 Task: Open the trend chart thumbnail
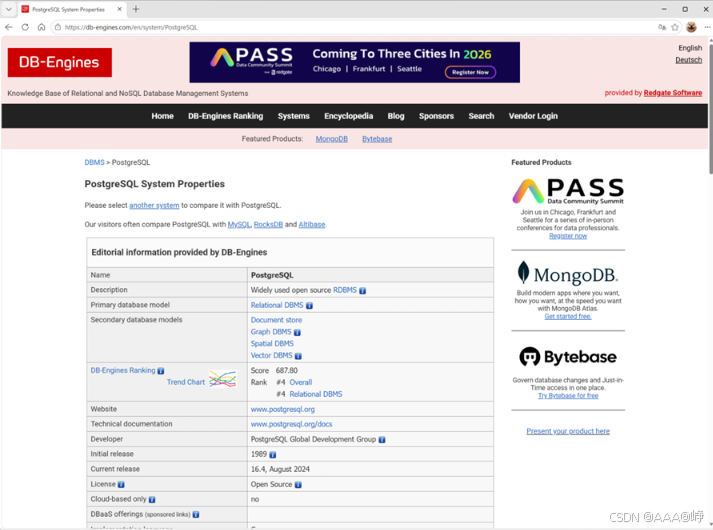(x=222, y=379)
